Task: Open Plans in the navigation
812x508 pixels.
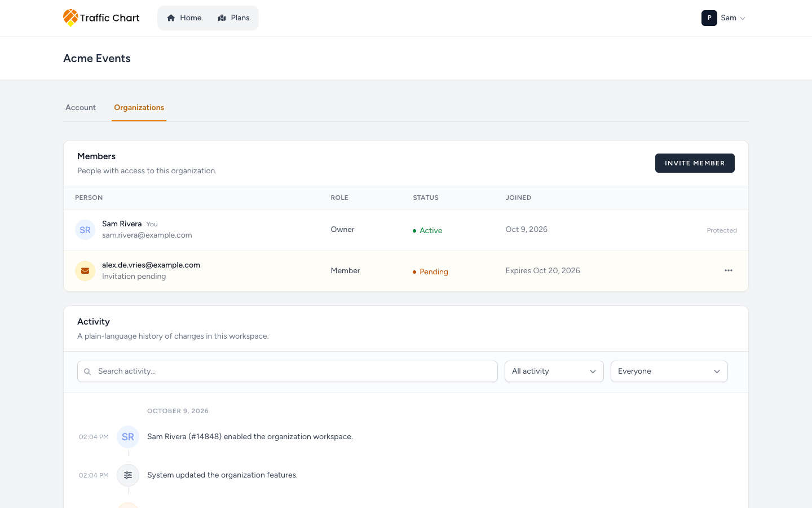Action: (x=233, y=18)
